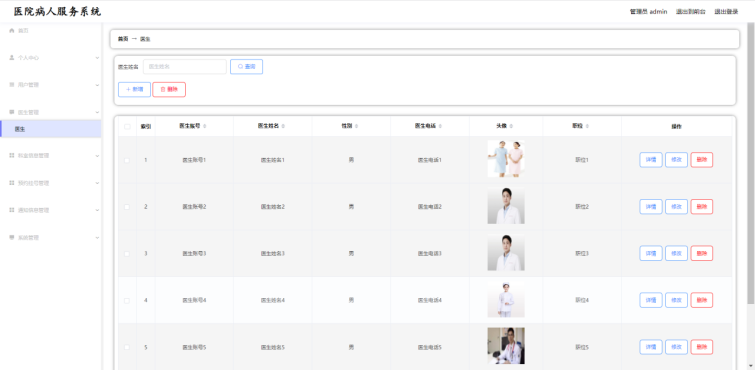Check the checkbox for row 2
The height and width of the screenshot is (371, 755).
127,207
